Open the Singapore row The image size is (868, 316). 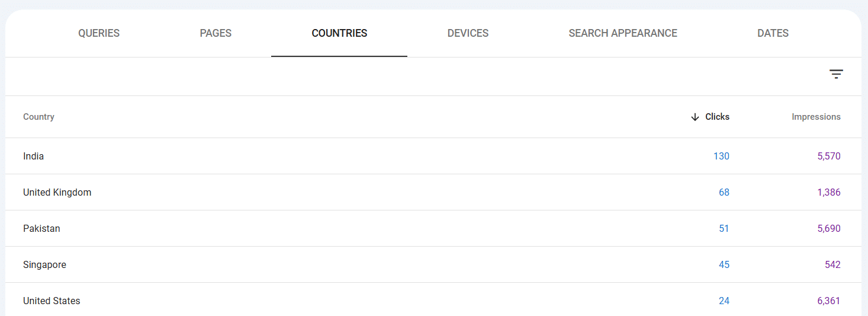click(433, 265)
